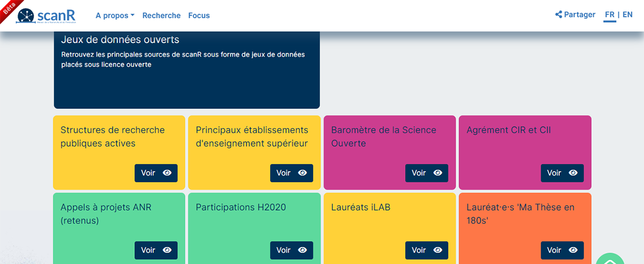Switch language to EN
The width and height of the screenshot is (644, 264).
point(627,15)
